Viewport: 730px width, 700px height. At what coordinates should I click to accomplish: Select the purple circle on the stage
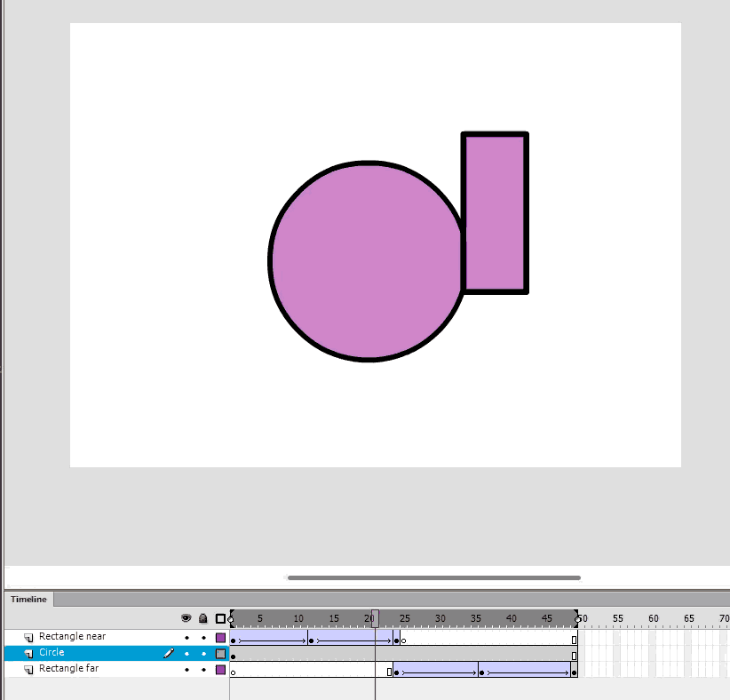coord(364,262)
